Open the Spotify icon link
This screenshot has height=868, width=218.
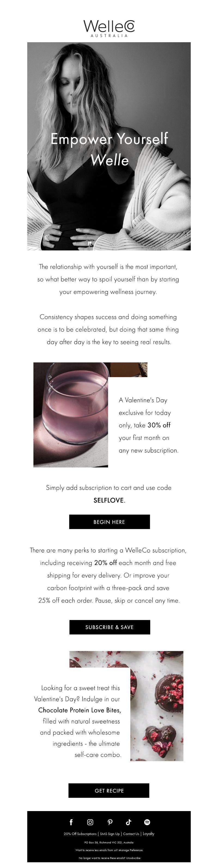click(x=147, y=822)
